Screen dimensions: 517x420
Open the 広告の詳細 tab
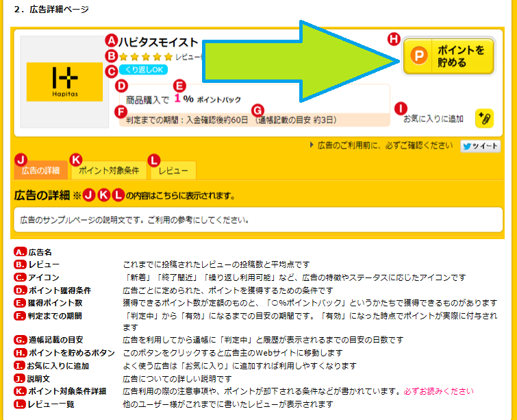pyautogui.click(x=41, y=170)
